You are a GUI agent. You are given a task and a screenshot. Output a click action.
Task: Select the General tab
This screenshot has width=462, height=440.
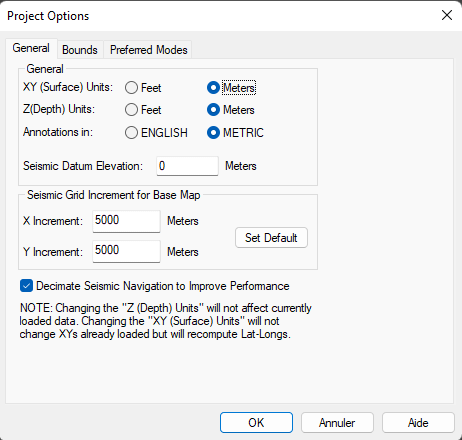31,49
